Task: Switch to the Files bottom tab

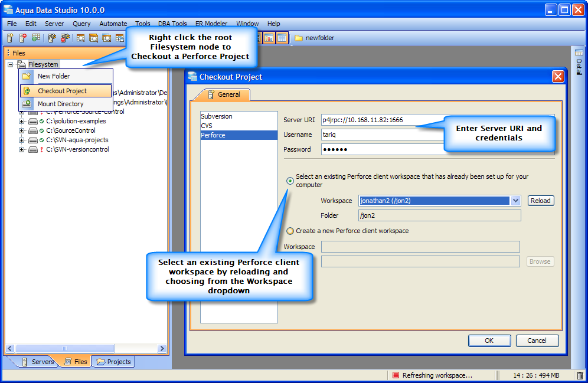Action: click(76, 362)
